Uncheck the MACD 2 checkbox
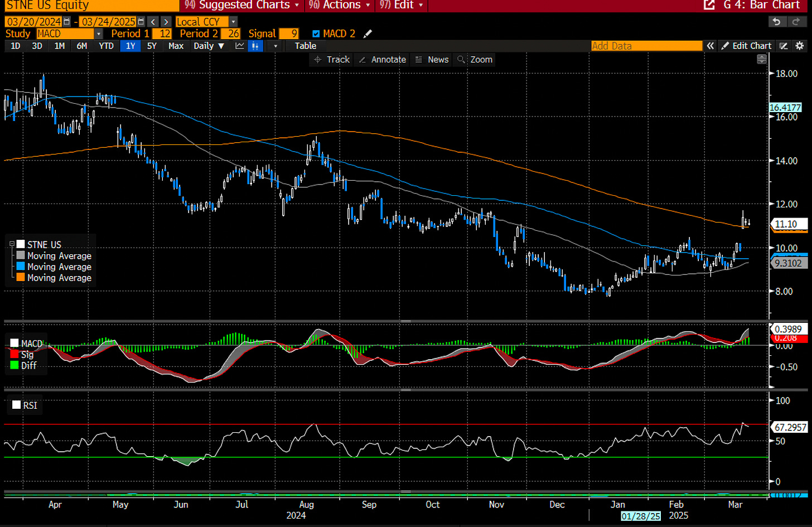Image resolution: width=812 pixels, height=527 pixels. tap(316, 34)
